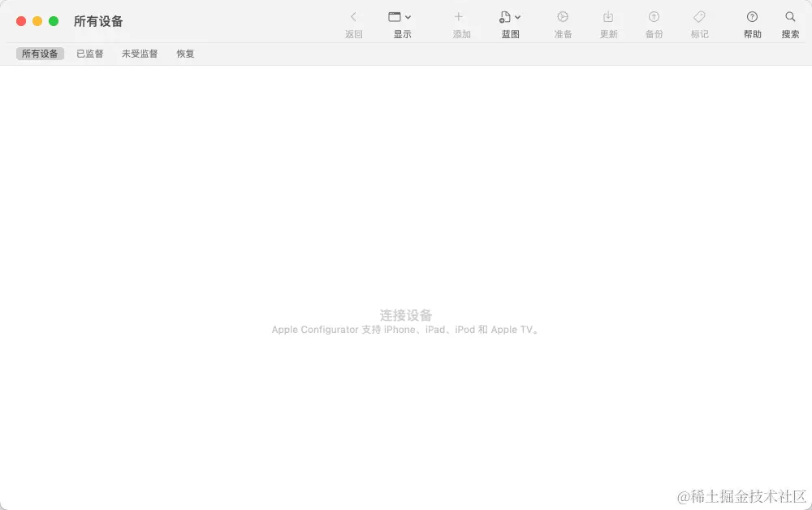This screenshot has height=510, width=812.
Task: Click the 搜索 magnifier icon
Action: pyautogui.click(x=790, y=17)
